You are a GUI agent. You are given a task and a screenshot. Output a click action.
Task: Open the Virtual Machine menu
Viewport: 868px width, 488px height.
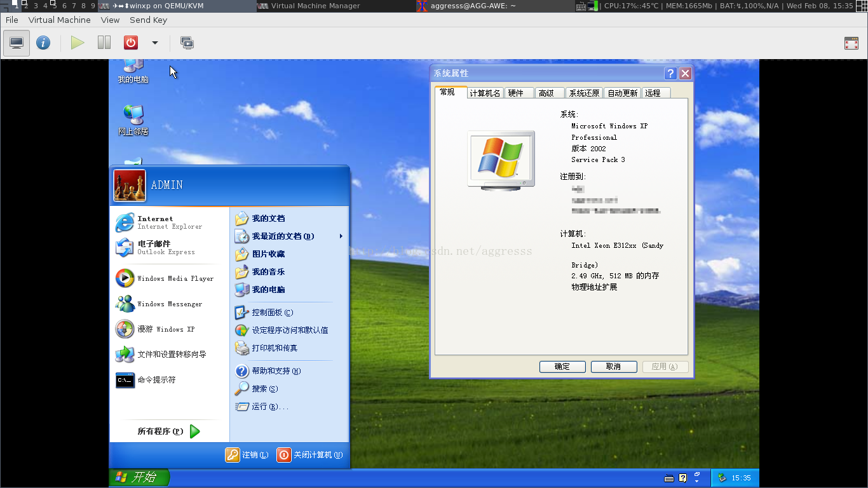point(59,20)
